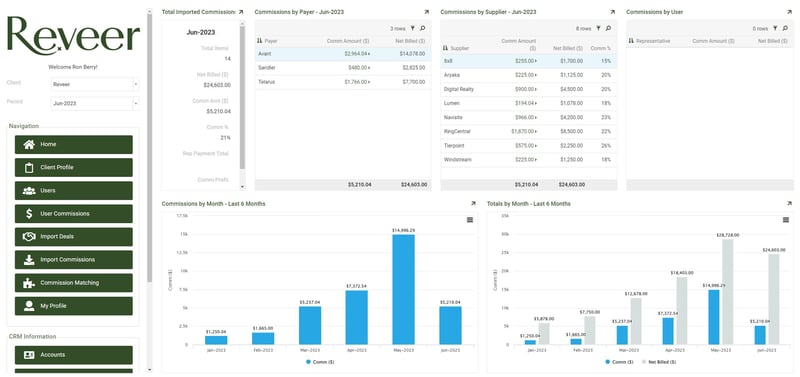Open the Users page
Image resolution: width=800 pixels, height=377 pixels.
(x=73, y=191)
